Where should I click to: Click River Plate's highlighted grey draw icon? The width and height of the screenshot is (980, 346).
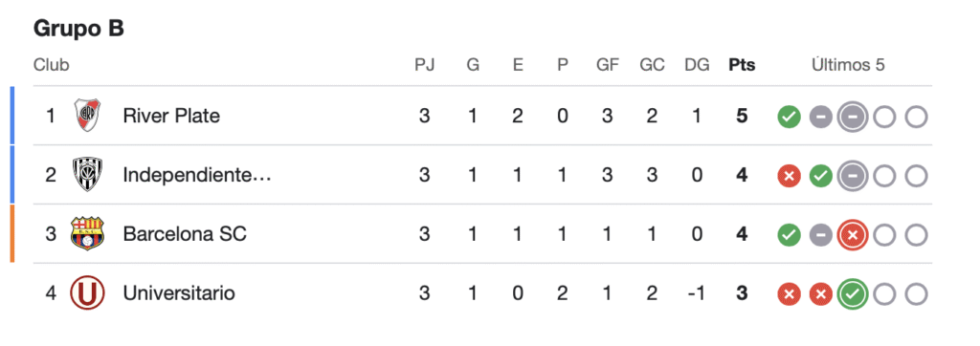point(853,117)
